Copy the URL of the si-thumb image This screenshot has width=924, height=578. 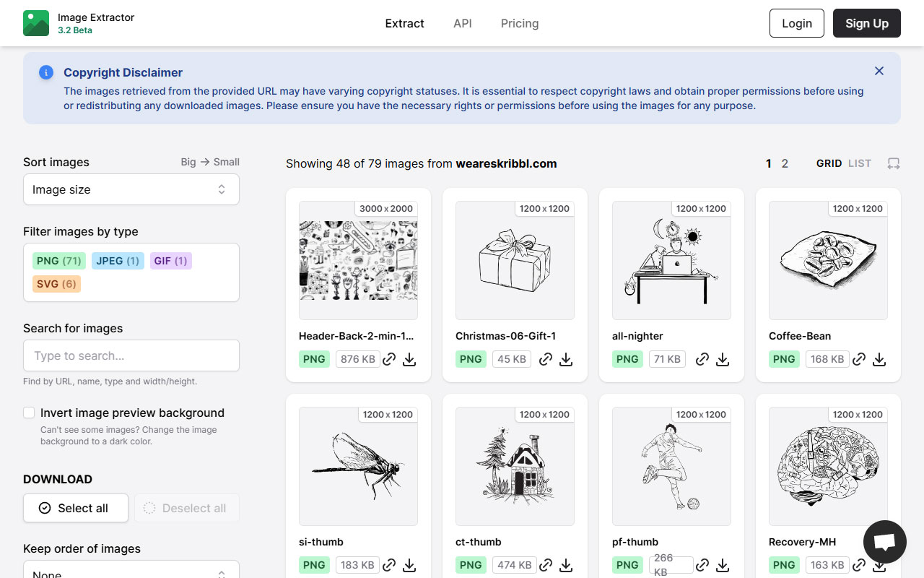389,565
